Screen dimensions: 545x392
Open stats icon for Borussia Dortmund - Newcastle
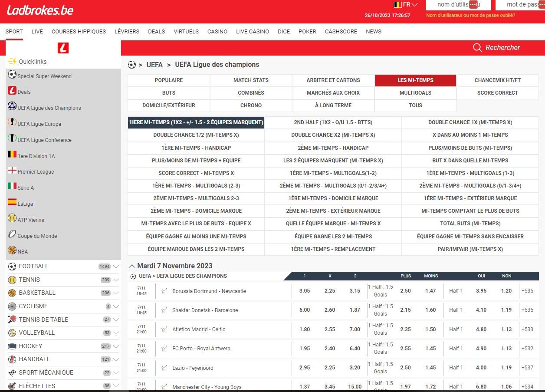[x=164, y=291]
